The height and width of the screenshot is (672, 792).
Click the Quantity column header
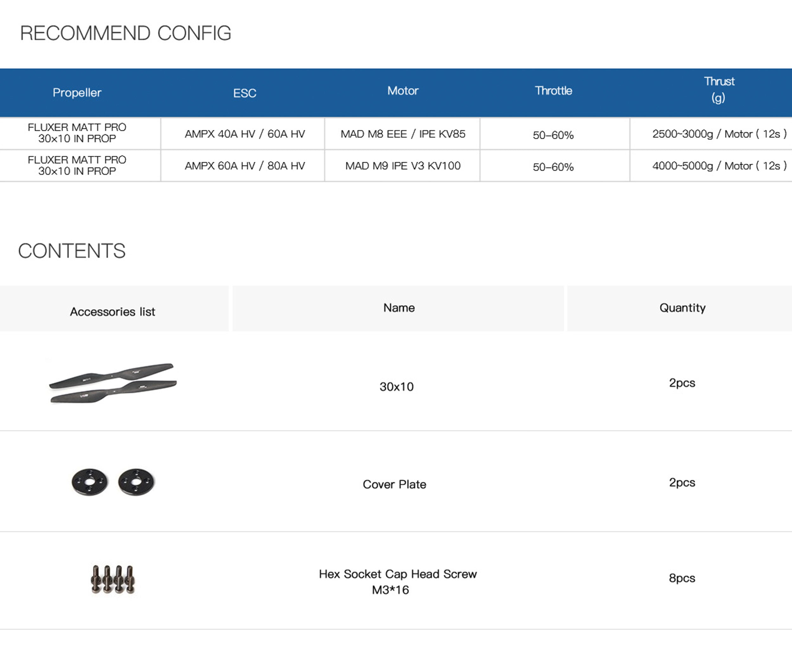682,308
